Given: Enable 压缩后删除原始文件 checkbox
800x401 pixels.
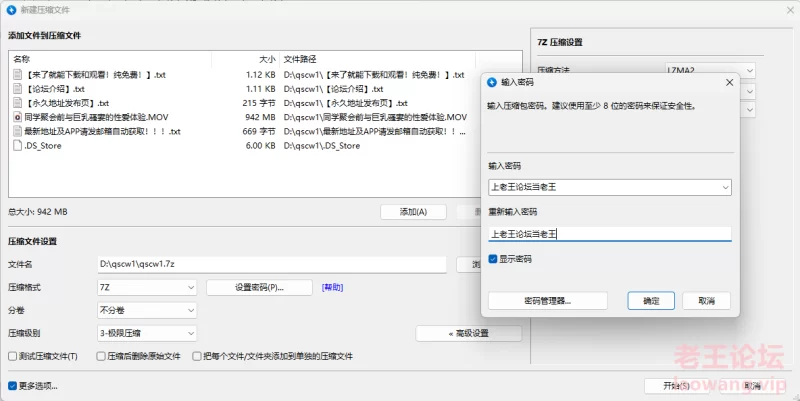Looking at the screenshot, I should coord(101,356).
